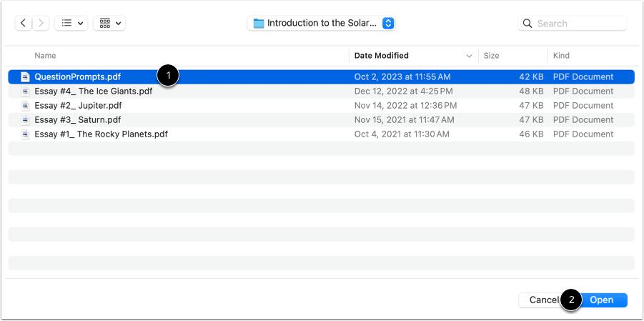This screenshot has width=644, height=321.
Task: Select Essay #3_ Saturn.pdf
Action: [x=321, y=120]
